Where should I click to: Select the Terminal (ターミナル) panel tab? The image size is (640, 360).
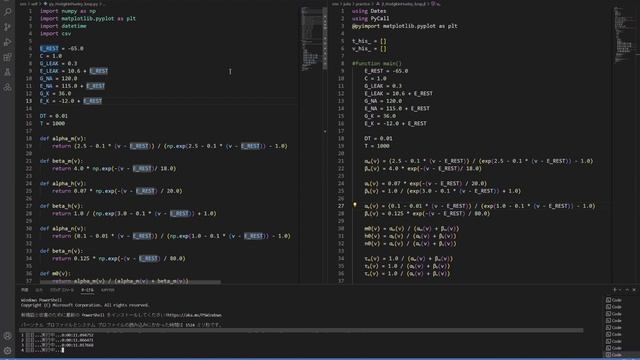click(87, 290)
